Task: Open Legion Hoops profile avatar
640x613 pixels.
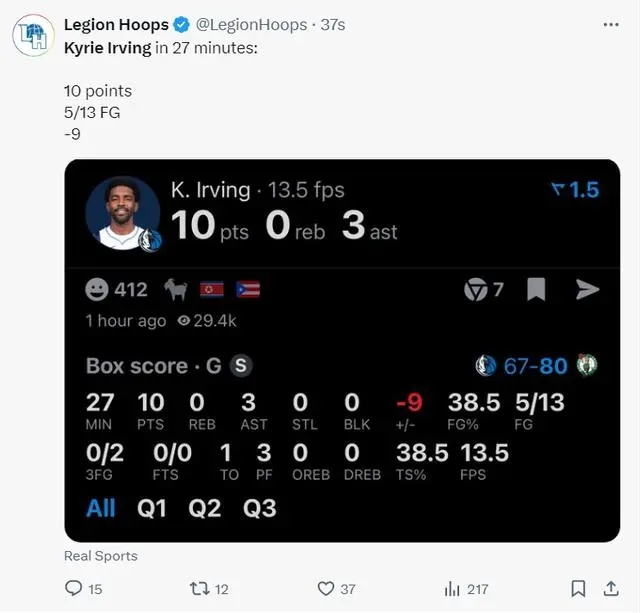Action: tap(33, 35)
